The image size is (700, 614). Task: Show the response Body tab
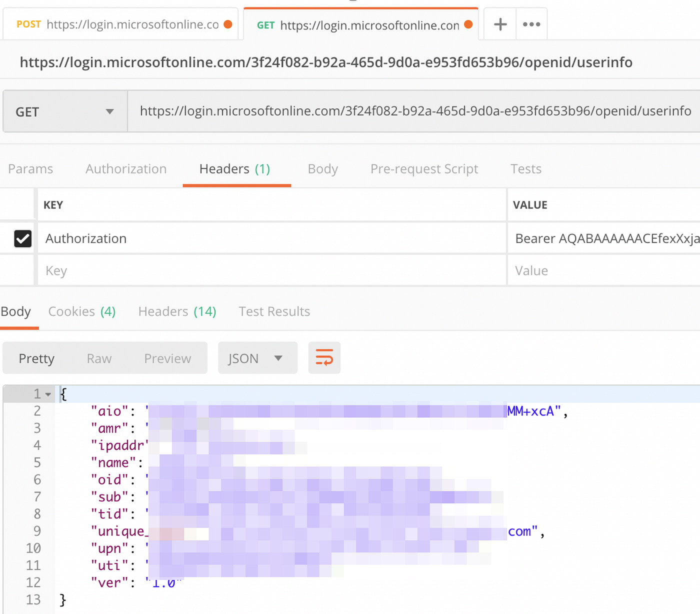[16, 311]
